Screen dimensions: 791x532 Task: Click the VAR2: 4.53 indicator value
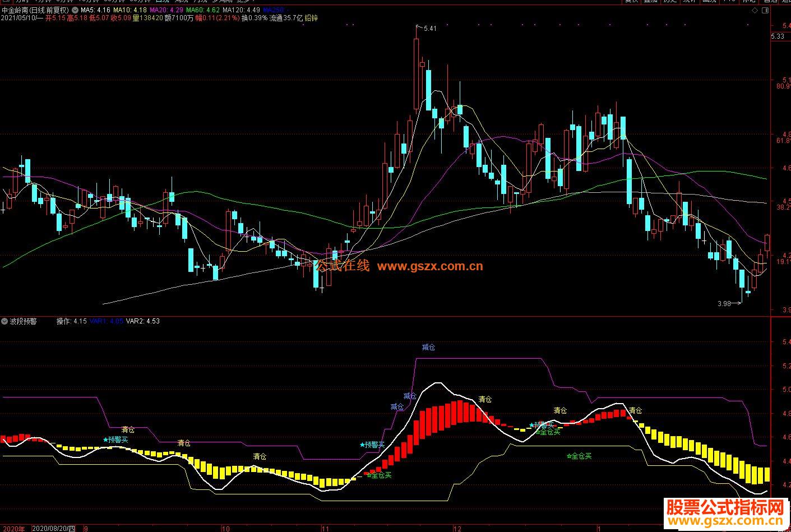pos(142,321)
